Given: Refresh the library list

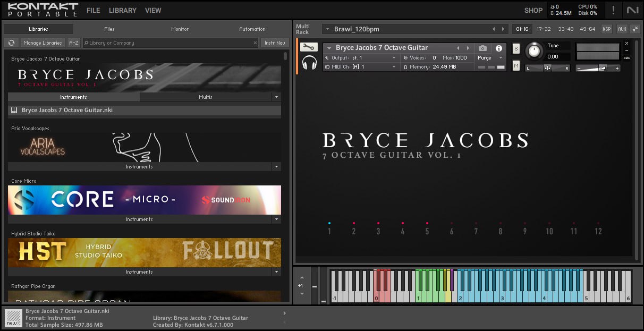Looking at the screenshot, I should [x=11, y=43].
